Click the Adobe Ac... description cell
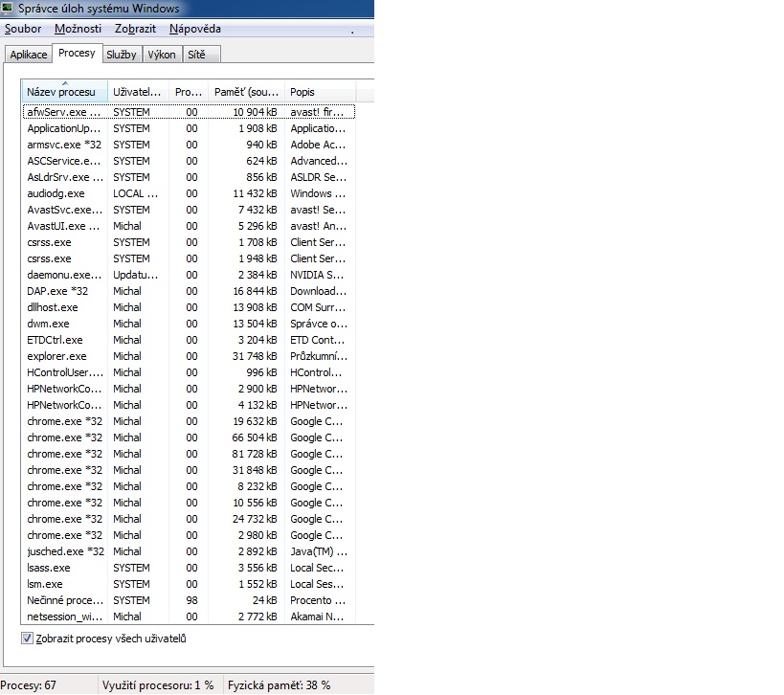This screenshot has width=784, height=695. point(318,145)
